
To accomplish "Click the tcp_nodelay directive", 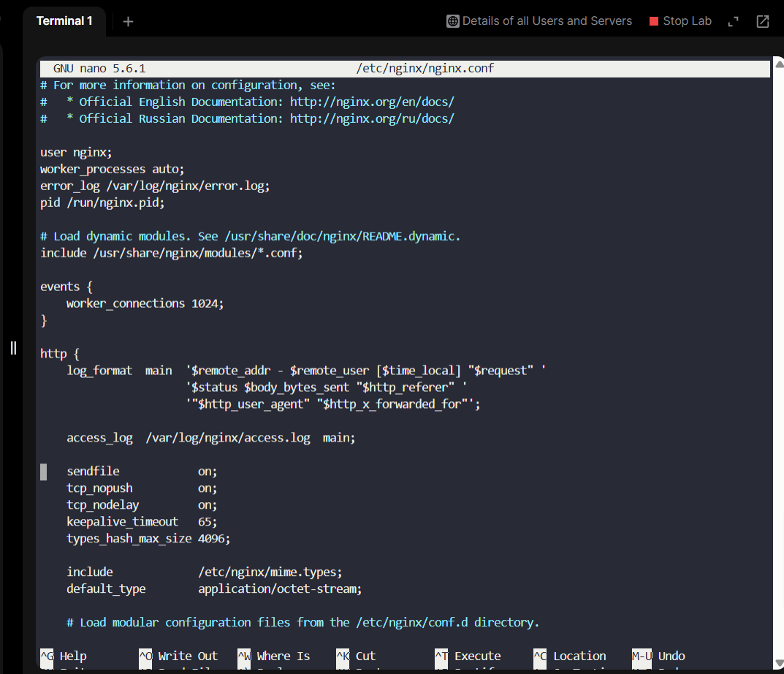I will pos(142,505).
